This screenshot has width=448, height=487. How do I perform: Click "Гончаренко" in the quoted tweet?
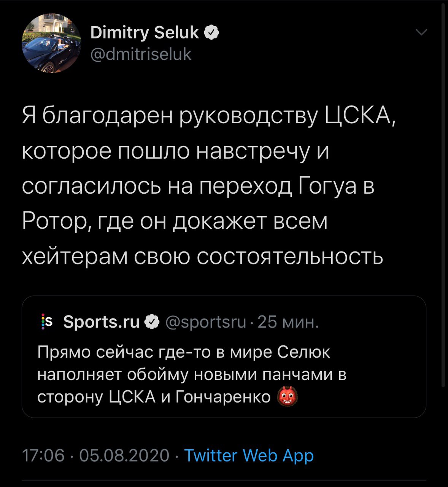pyautogui.click(x=223, y=396)
